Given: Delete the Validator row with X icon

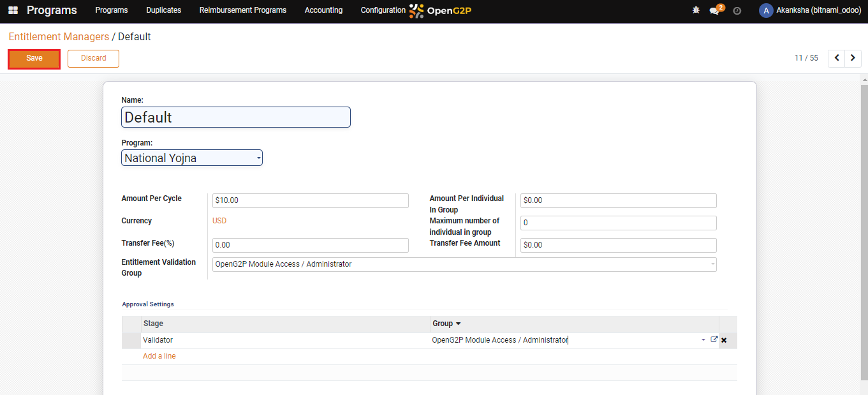Looking at the screenshot, I should pyautogui.click(x=724, y=341).
